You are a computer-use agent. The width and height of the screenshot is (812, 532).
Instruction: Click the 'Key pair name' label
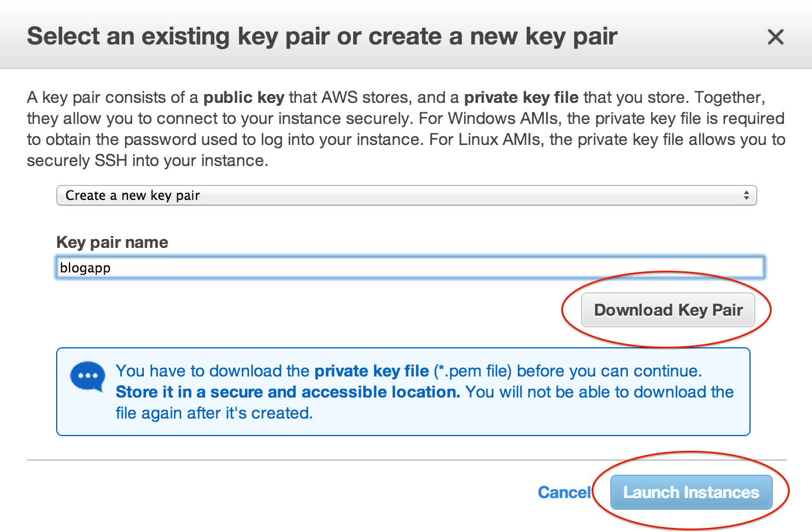pyautogui.click(x=112, y=242)
